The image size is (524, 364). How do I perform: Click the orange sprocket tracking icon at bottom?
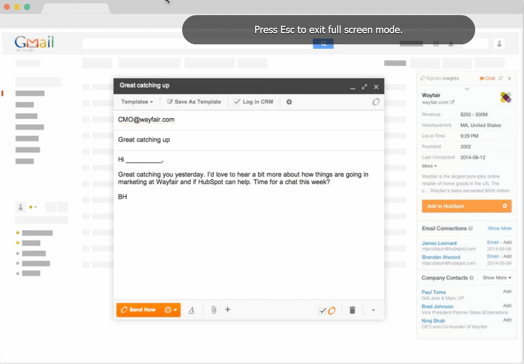click(332, 311)
